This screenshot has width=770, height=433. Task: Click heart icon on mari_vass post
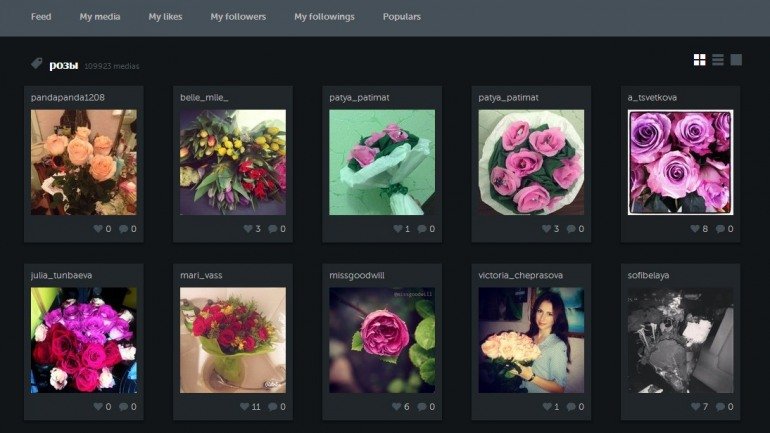[246, 407]
